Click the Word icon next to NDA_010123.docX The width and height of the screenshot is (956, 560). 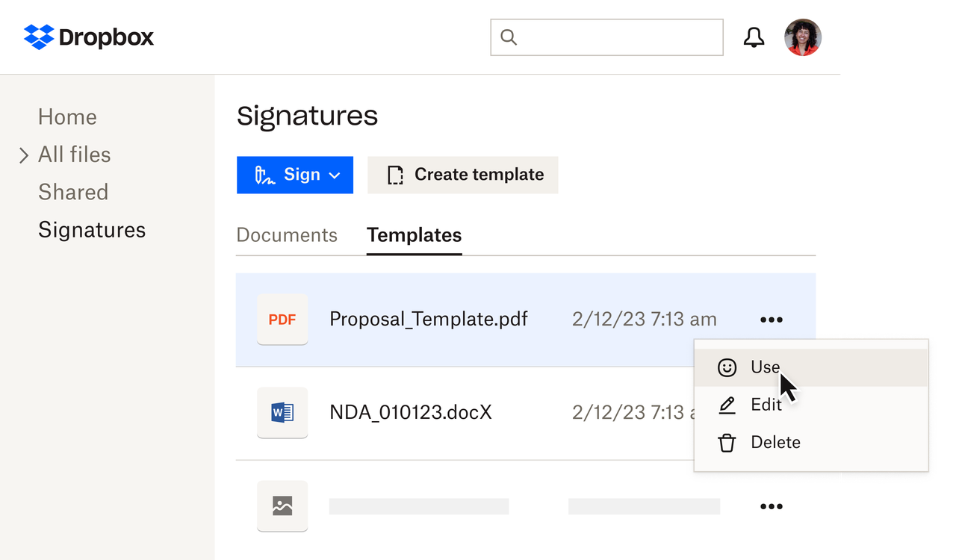pyautogui.click(x=282, y=412)
